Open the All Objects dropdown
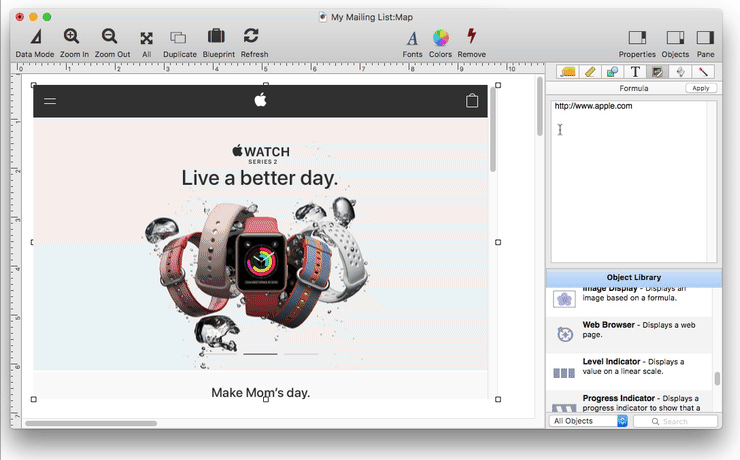This screenshot has height=460, width=740. [x=589, y=421]
